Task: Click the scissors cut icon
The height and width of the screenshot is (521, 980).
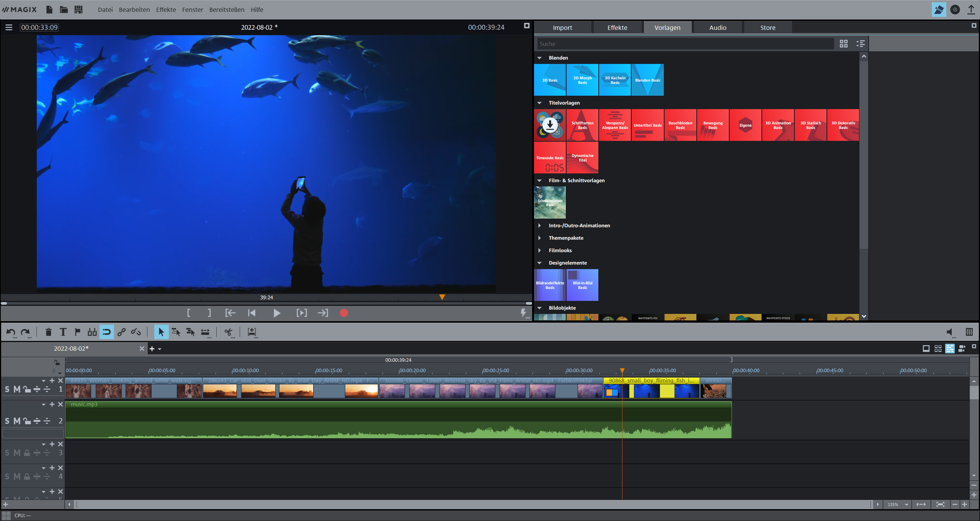Action: [229, 333]
